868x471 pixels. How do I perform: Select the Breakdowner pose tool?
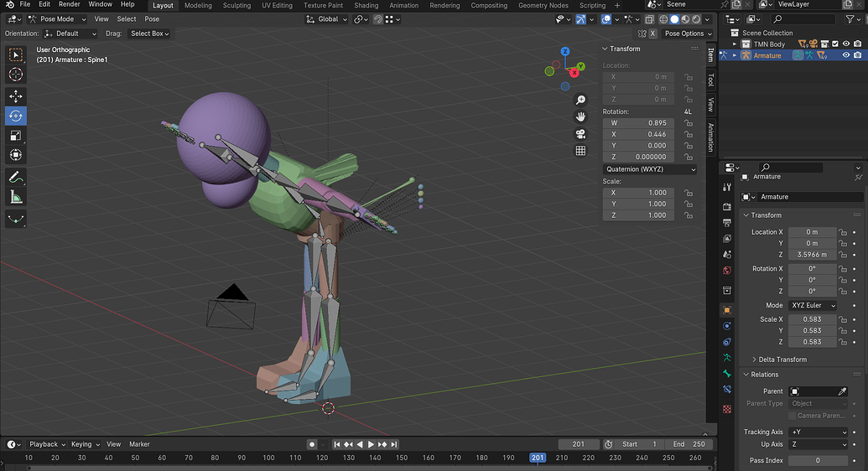point(15,220)
